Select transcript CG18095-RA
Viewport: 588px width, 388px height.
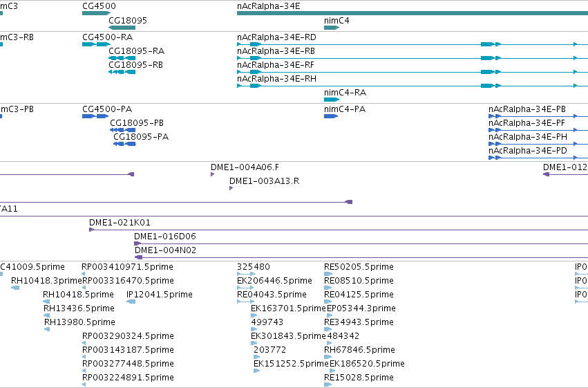pos(122,58)
